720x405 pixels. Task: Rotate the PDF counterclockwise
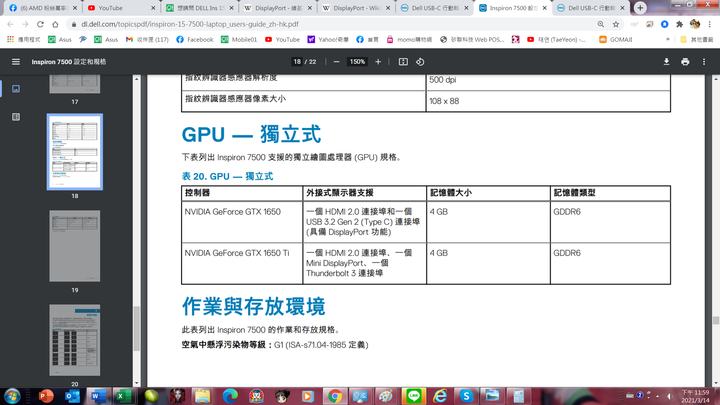point(420,62)
